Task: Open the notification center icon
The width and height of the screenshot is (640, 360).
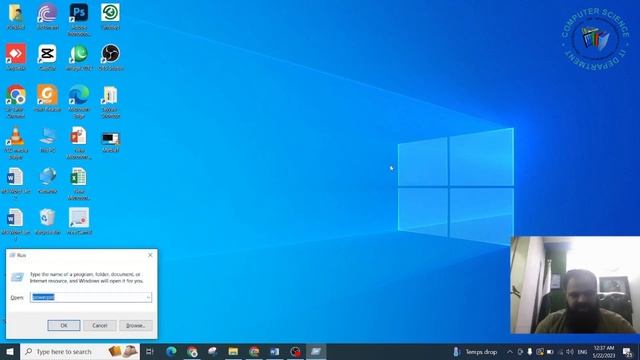Action: pyautogui.click(x=628, y=351)
